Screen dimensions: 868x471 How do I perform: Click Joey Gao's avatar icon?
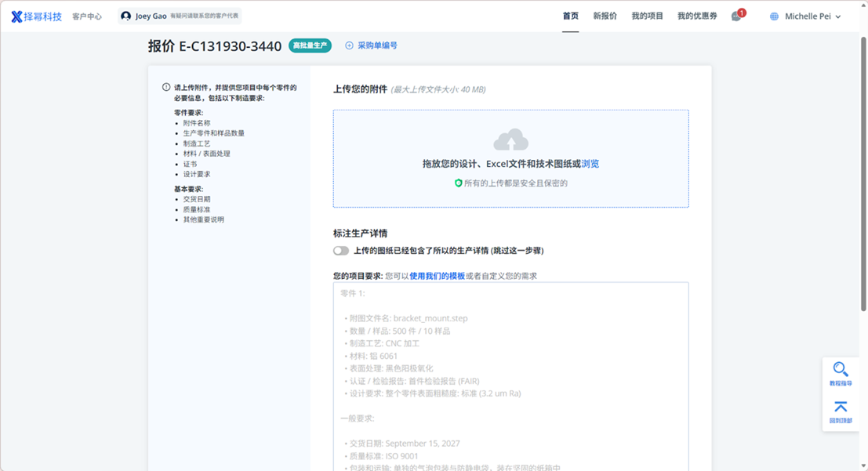coord(126,16)
